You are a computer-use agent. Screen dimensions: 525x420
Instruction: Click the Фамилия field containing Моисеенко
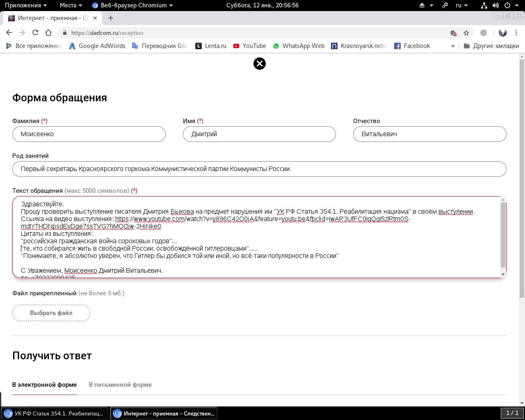pos(89,134)
